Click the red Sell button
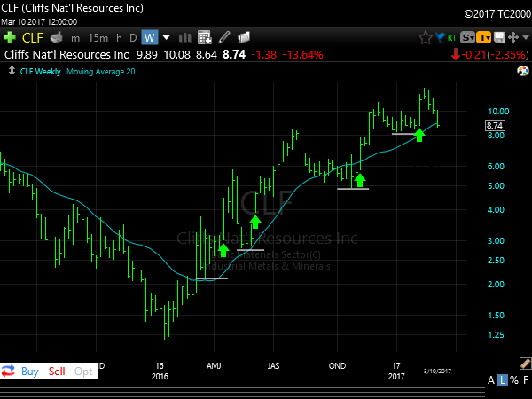The height and width of the screenshot is (399, 532). pos(57,372)
